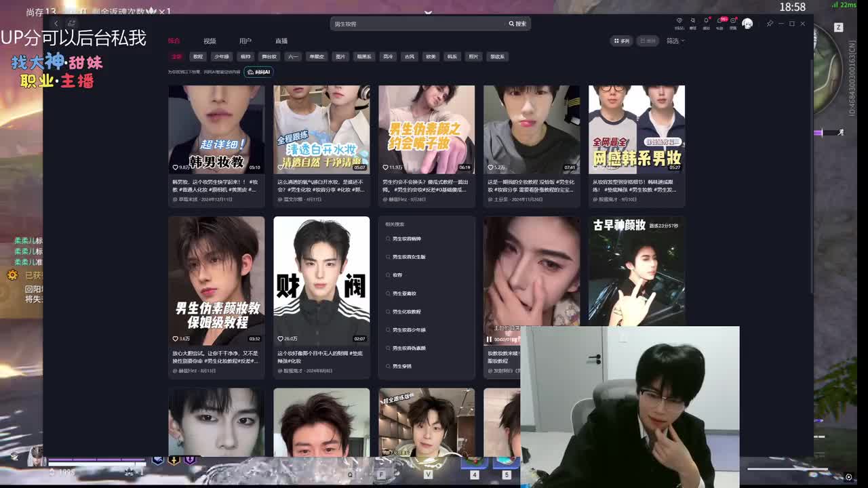Click heart icon showing 11.9万 likes
This screenshot has height=488, width=868.
(386, 167)
